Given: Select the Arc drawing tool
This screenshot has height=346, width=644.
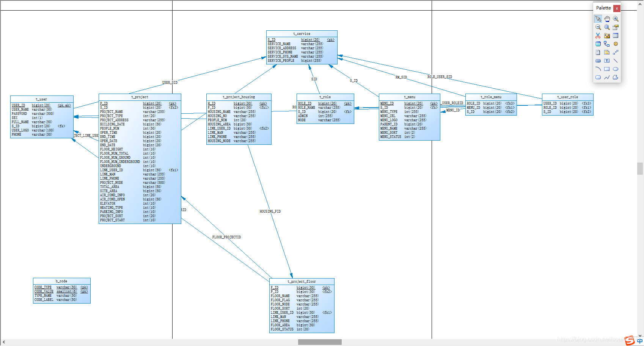Looking at the screenshot, I should click(598, 69).
